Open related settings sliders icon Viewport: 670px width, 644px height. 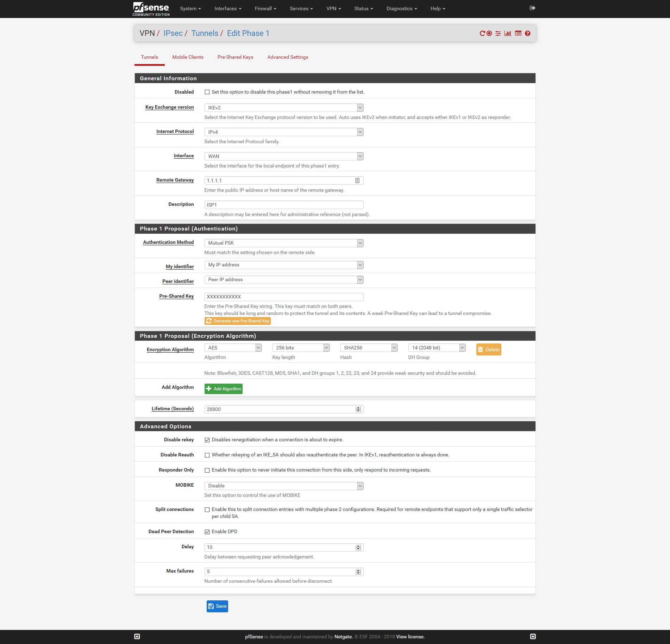(498, 33)
